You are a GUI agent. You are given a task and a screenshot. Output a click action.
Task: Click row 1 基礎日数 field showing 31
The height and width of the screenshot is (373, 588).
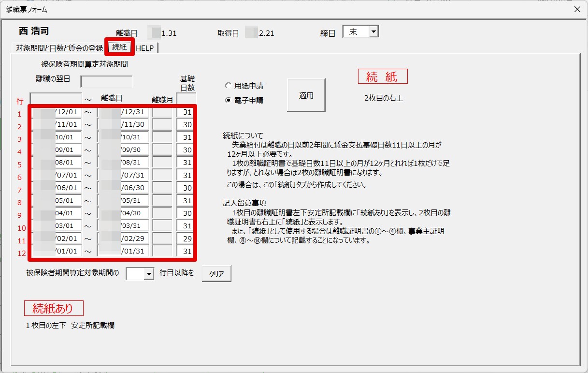[185, 112]
